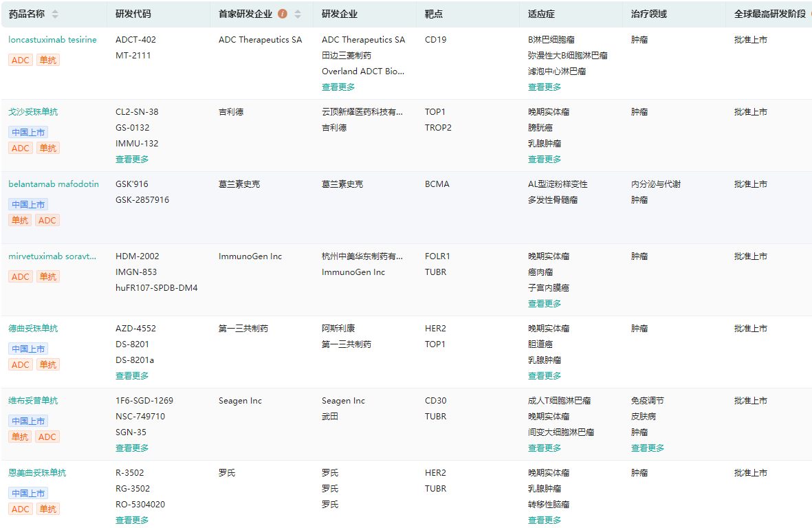Select 研发代码 column header
812x528 pixels.
click(x=133, y=14)
